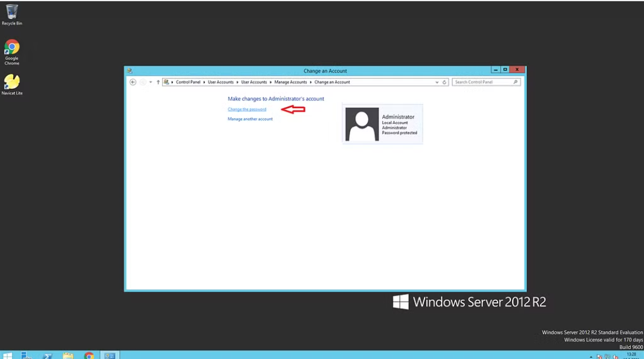Go back using the Back arrow button

tap(132, 82)
